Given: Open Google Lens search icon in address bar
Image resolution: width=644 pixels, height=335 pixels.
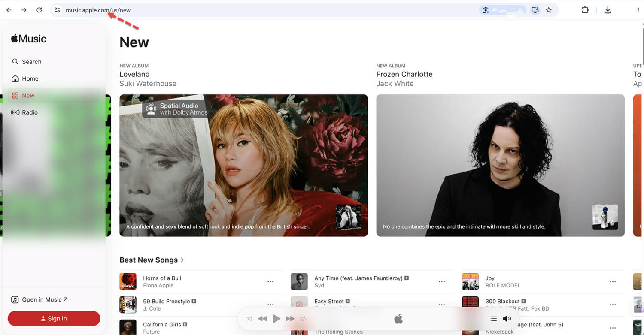Looking at the screenshot, I should pos(486,10).
